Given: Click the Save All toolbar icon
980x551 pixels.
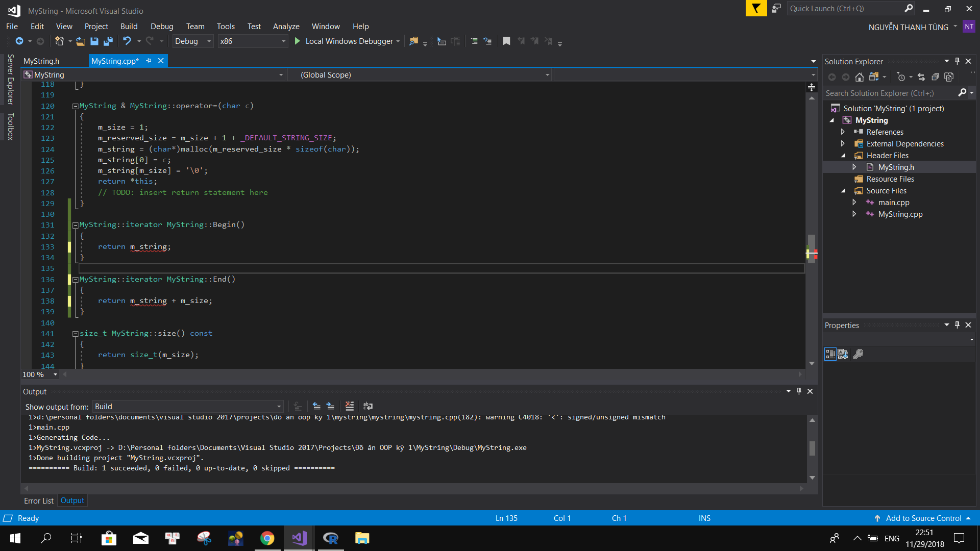Looking at the screenshot, I should click(x=108, y=41).
